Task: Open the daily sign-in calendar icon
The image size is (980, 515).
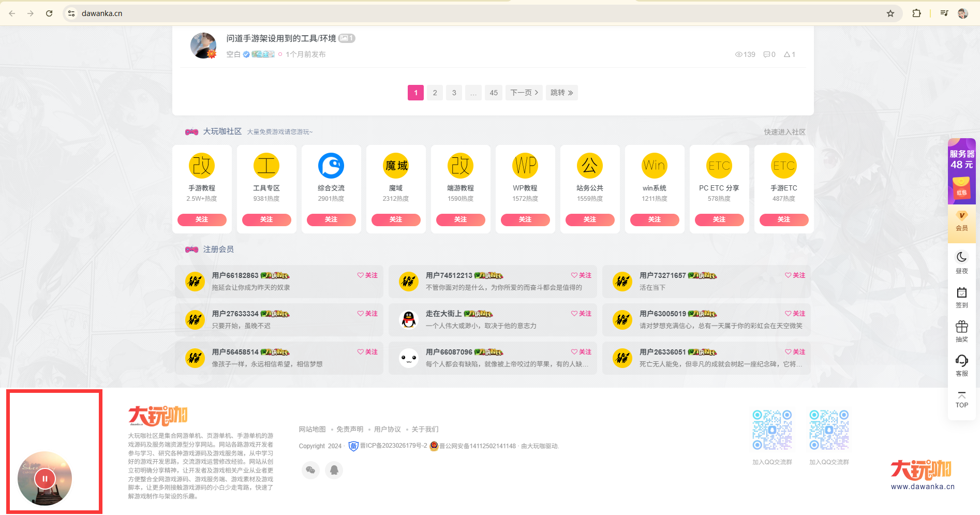Action: (961, 292)
